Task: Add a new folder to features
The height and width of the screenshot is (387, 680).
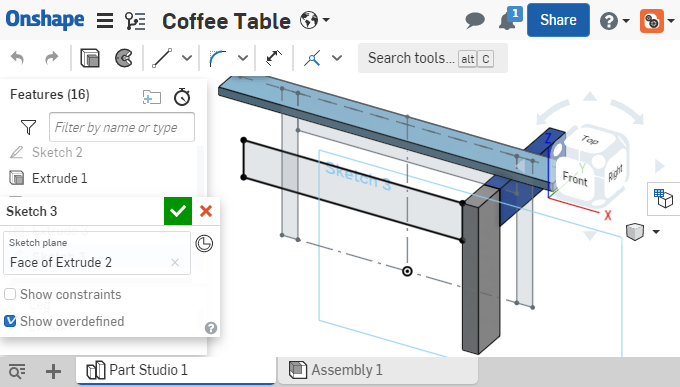Action: pos(152,97)
